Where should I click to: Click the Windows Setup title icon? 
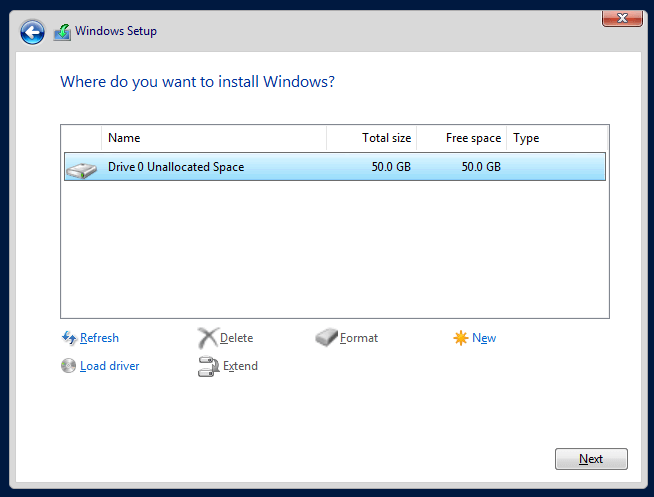(x=63, y=32)
